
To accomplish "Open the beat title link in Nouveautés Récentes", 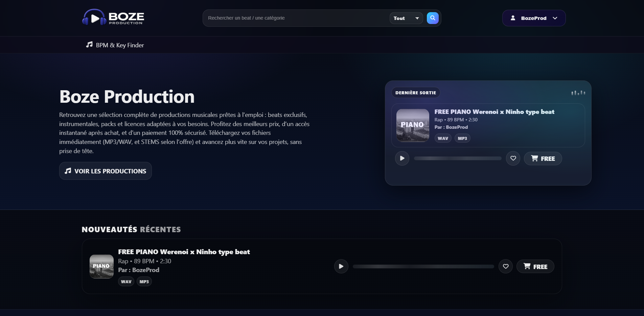I will coord(184,252).
